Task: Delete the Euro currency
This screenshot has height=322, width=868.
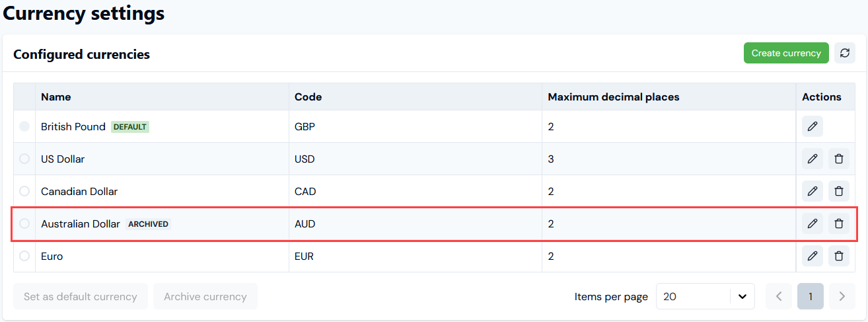Action: point(839,256)
